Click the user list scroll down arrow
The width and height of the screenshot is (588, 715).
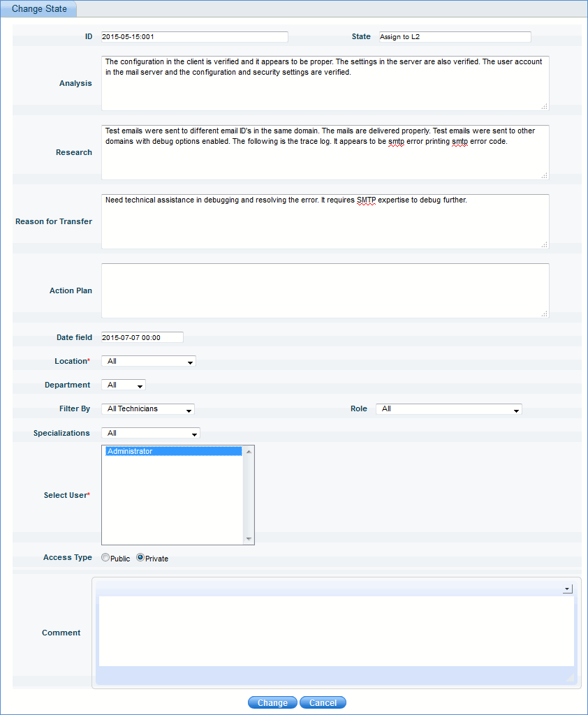pos(249,539)
